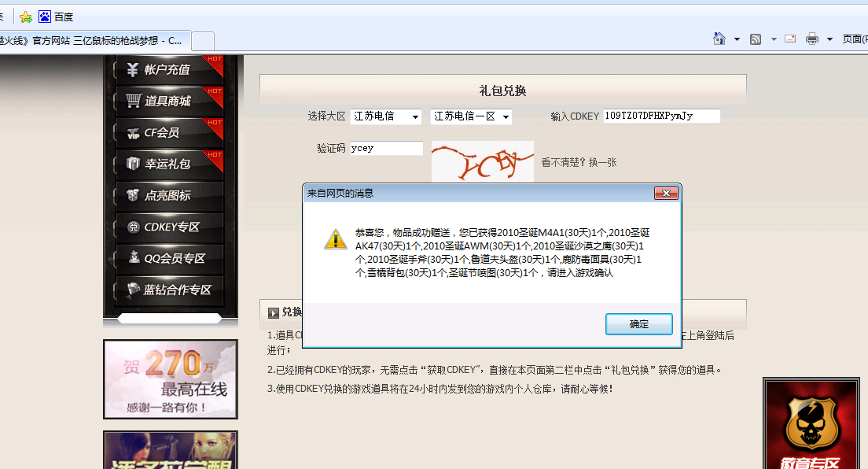Select the 穿越火线 官方网站 browser tab
868x469 pixels.
click(x=94, y=40)
